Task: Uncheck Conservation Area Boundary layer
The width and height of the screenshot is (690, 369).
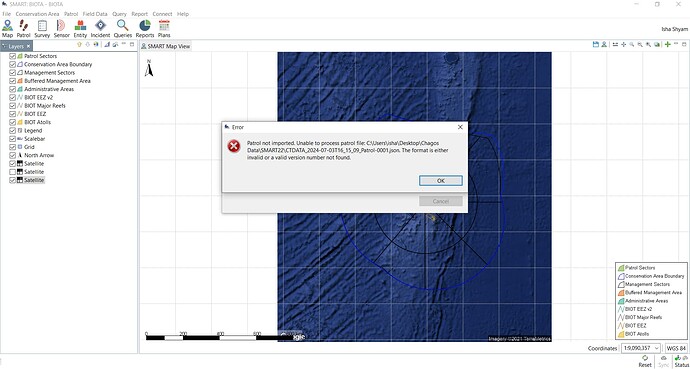Action: [12, 65]
